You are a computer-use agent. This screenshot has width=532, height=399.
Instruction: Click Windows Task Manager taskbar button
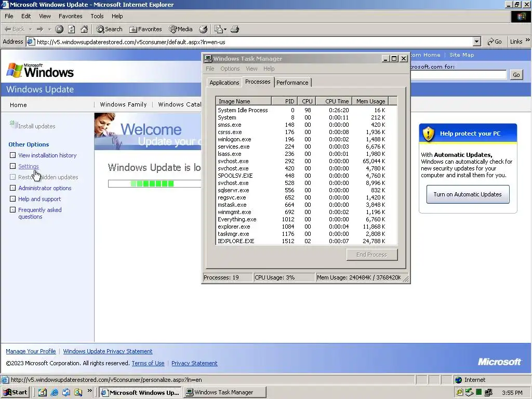(x=225, y=392)
